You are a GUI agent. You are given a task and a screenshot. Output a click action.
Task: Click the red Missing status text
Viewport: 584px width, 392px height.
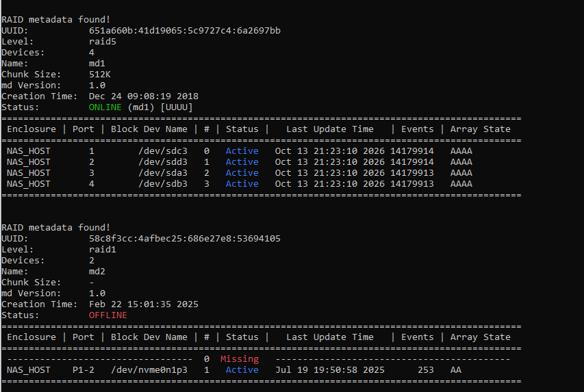[x=240, y=359]
